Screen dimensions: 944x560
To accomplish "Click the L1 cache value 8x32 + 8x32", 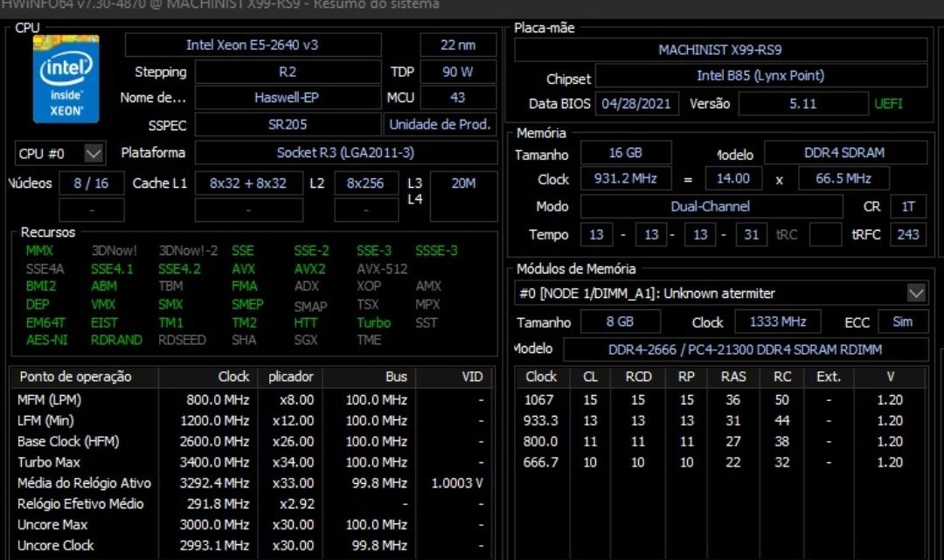I will pos(248,183).
